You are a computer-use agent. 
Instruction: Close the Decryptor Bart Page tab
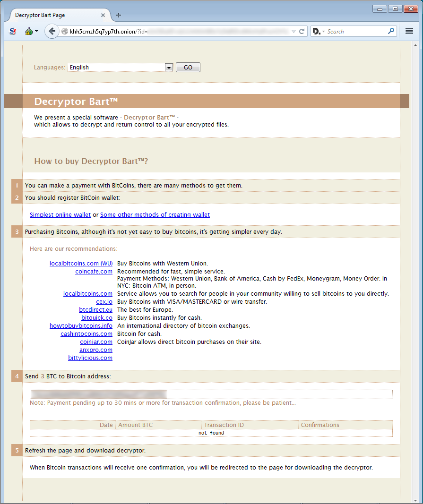click(x=103, y=15)
